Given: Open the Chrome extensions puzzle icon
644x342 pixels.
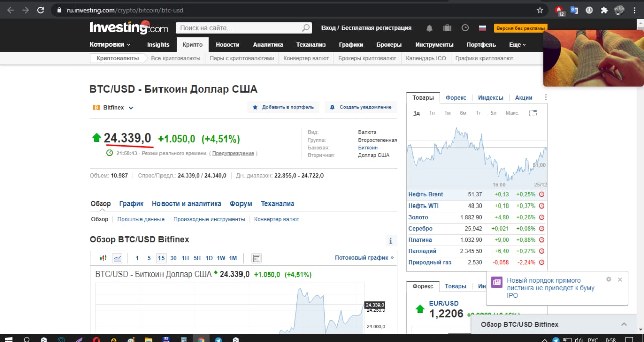Looking at the screenshot, I should (604, 10).
